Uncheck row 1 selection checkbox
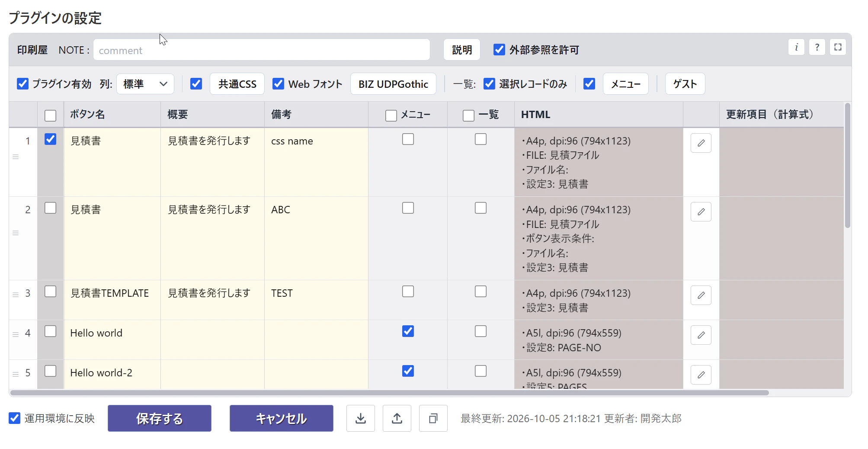The image size is (868, 449). pyautogui.click(x=50, y=139)
